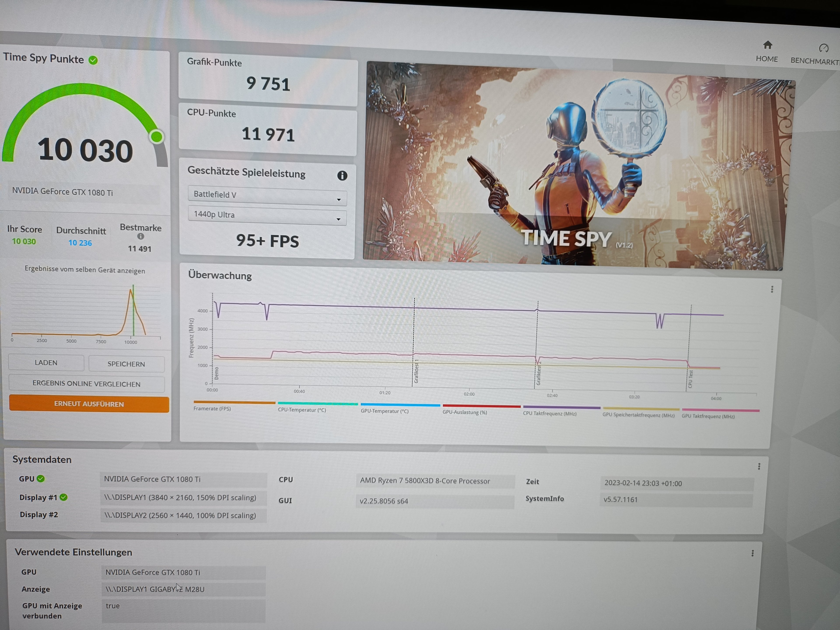Toggle GPU-Auslastung (%) legend series

pyautogui.click(x=464, y=412)
